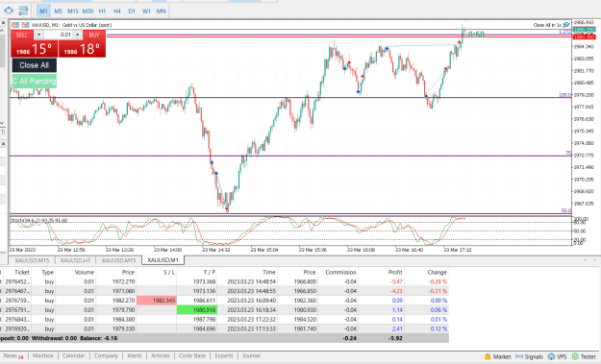Sort trades by S / L column
This screenshot has height=364, width=601.
pos(168,272)
